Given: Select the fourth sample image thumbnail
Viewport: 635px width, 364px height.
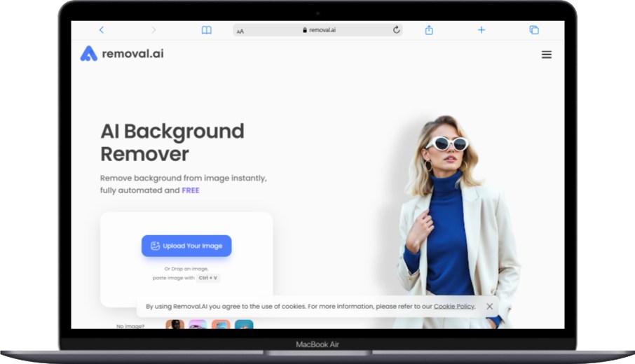Looking at the screenshot, I should [244, 325].
